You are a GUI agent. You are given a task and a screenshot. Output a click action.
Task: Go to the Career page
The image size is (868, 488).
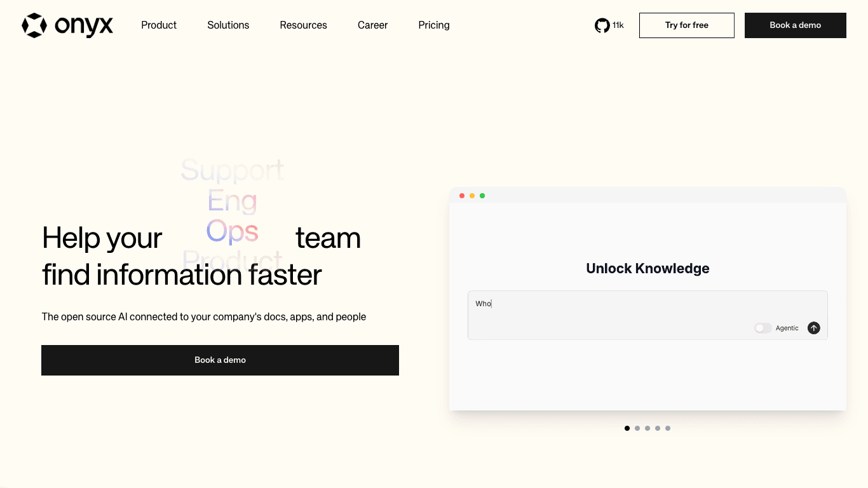click(372, 25)
